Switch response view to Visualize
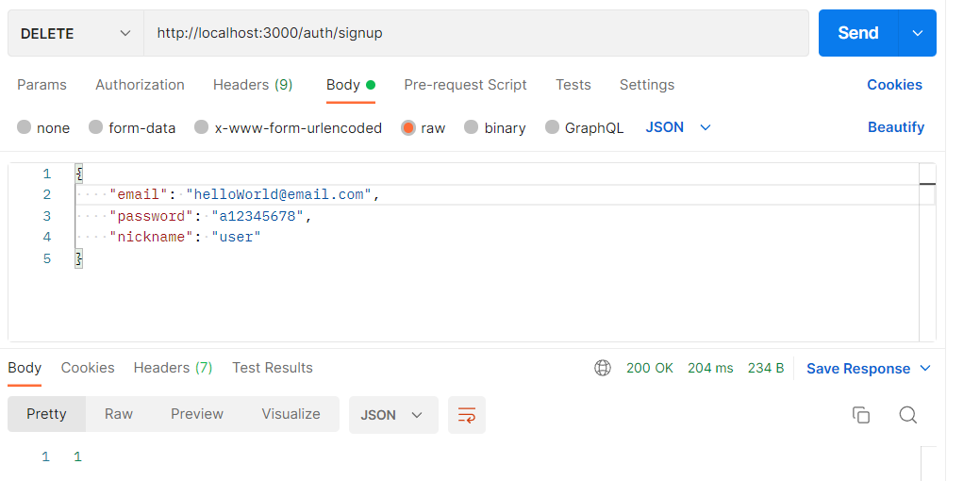Screen dimensions: 980x481 (x=291, y=414)
